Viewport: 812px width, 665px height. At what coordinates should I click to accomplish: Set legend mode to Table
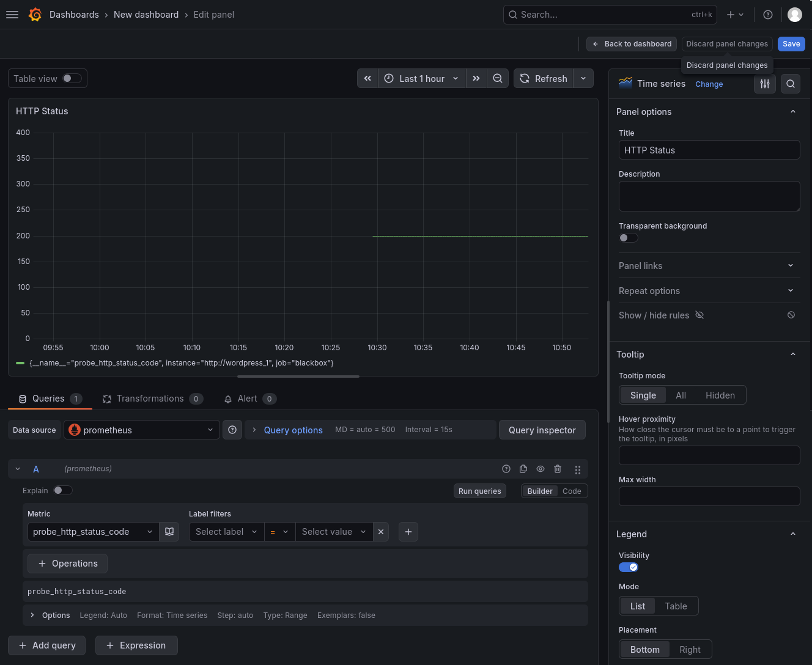pos(676,606)
